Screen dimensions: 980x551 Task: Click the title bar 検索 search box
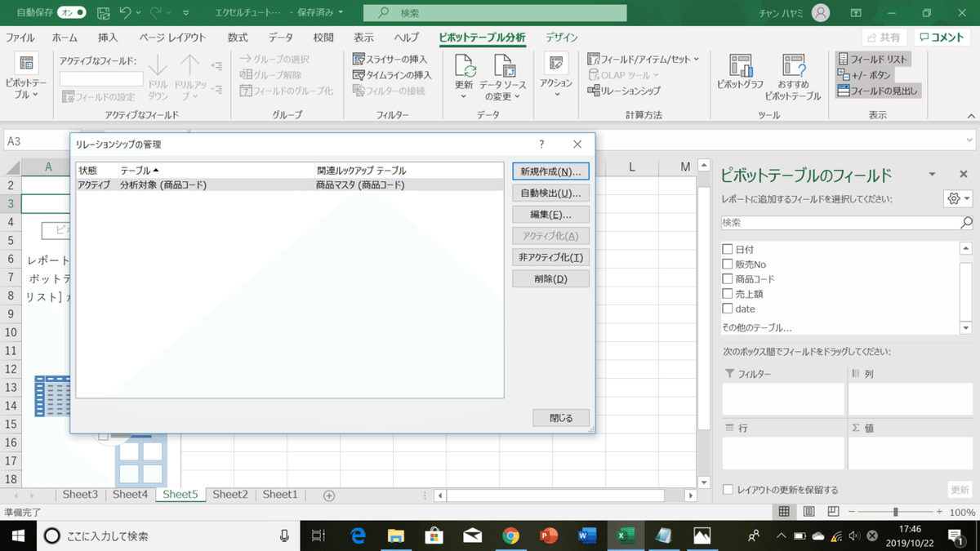(495, 13)
